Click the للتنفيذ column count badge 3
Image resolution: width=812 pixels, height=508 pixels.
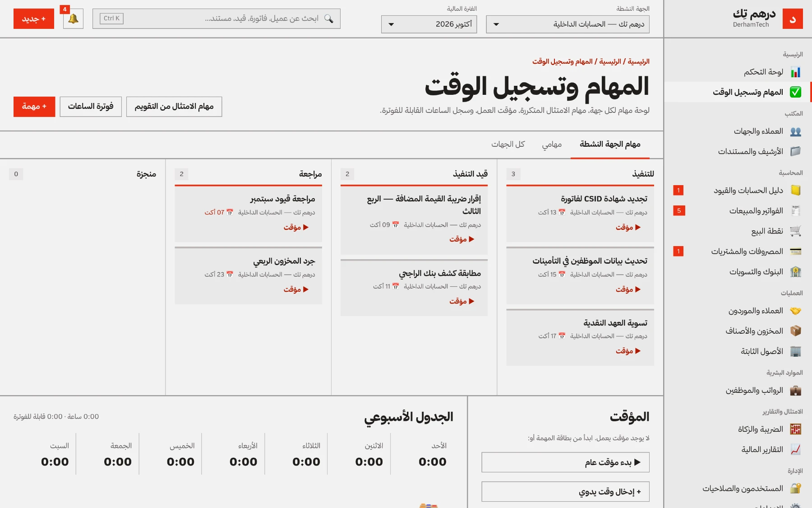point(513,174)
